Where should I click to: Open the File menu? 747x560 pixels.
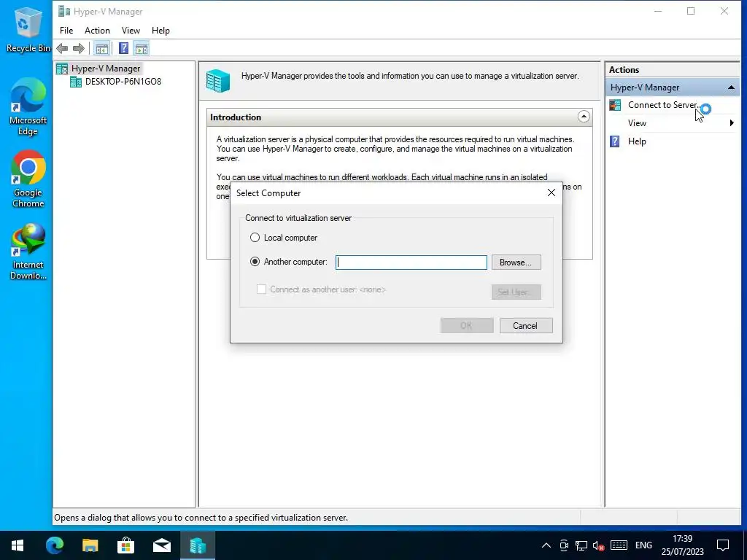tap(66, 31)
